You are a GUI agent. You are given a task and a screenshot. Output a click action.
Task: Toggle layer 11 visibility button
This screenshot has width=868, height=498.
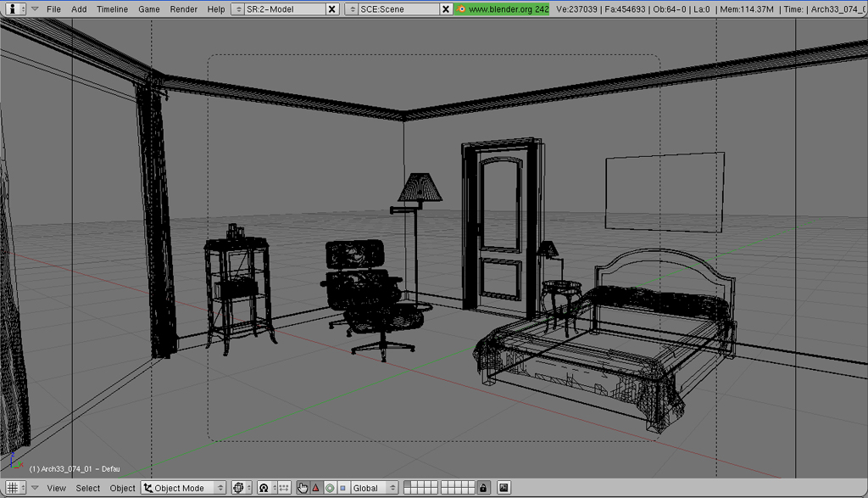pyautogui.click(x=408, y=491)
